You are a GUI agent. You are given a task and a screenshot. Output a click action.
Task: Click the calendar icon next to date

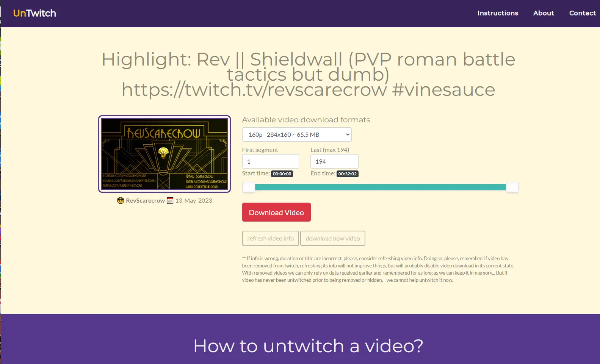[170, 201]
